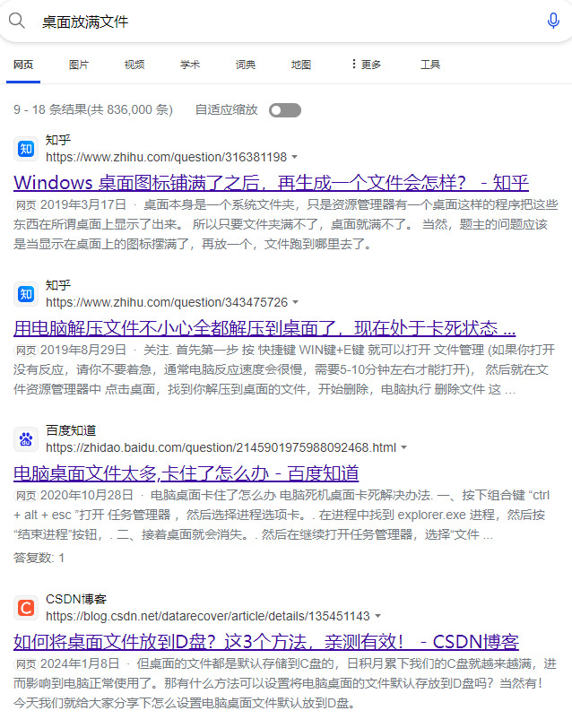This screenshot has width=572, height=728.
Task: Open result '用电脑解压文件不小心全都解压到桌面了' link
Action: [x=264, y=328]
